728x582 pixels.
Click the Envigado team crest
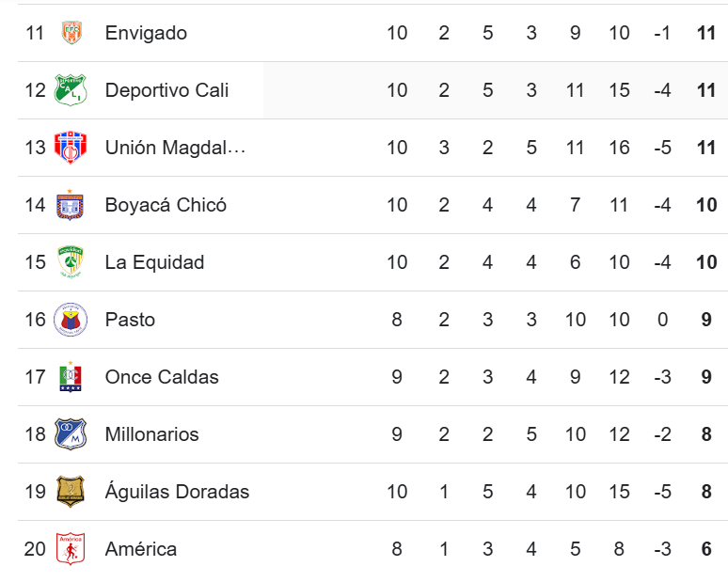[72, 33]
